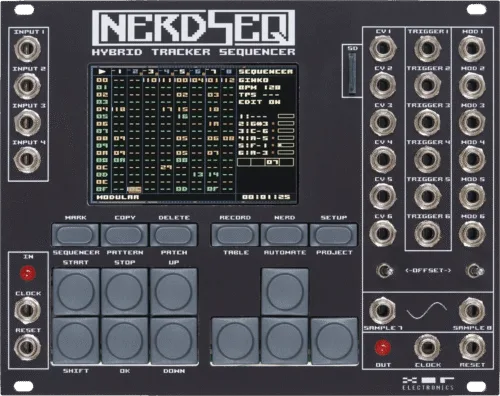
Task: Click the TRIGGER 2 jack
Action: point(428,85)
